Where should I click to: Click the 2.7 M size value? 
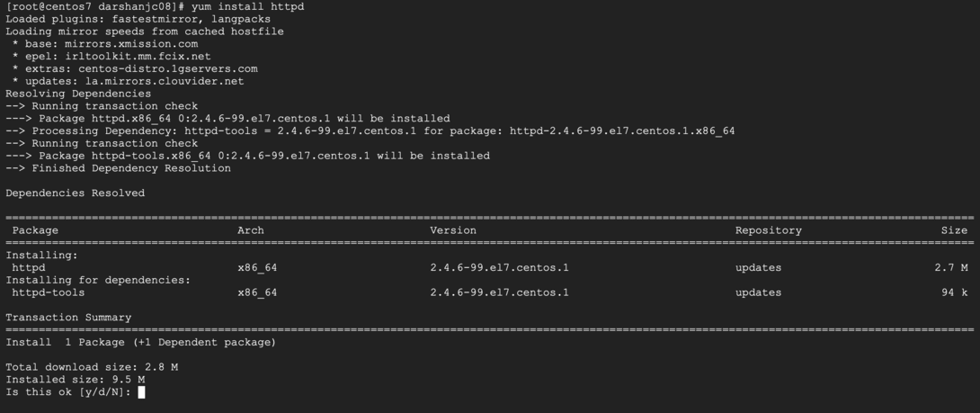click(x=950, y=267)
